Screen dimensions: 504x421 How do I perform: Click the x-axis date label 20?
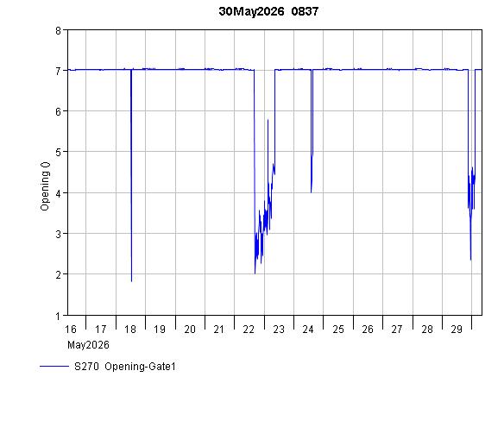(x=190, y=330)
